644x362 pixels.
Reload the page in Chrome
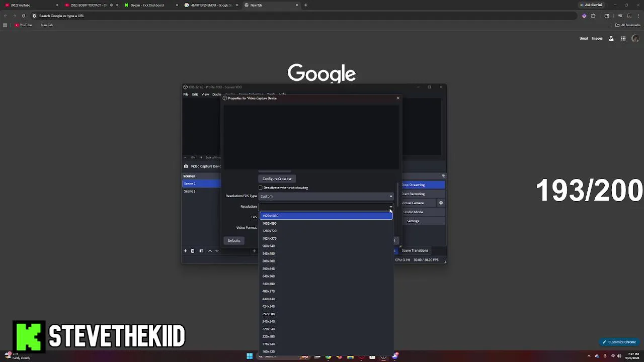point(23,16)
